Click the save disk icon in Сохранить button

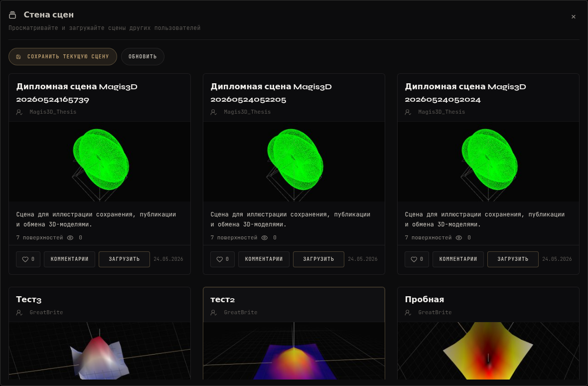(18, 57)
